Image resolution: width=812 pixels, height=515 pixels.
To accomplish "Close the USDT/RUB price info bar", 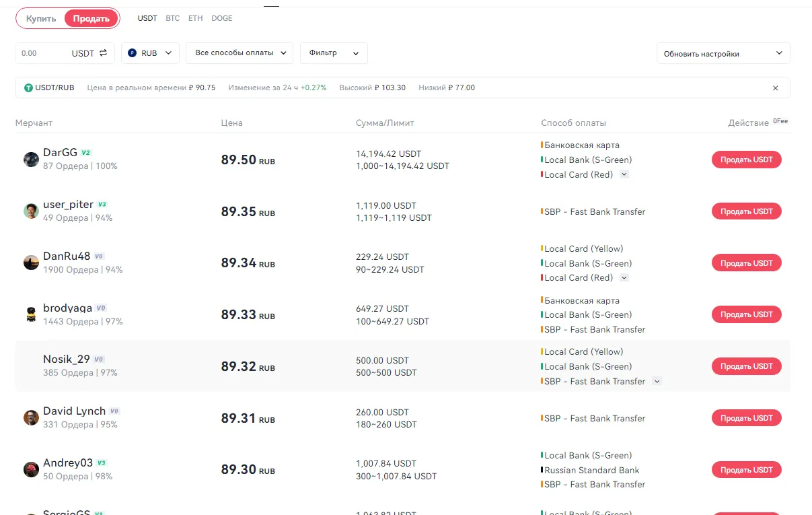I will [x=775, y=88].
